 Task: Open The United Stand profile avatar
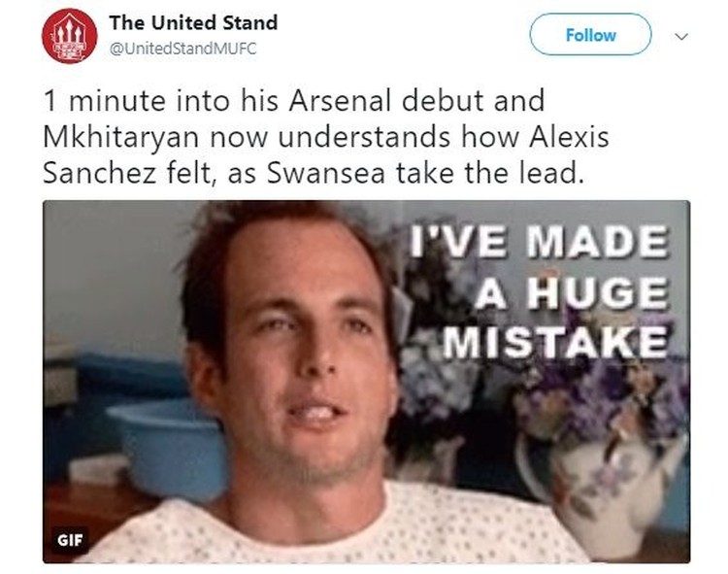69,36
